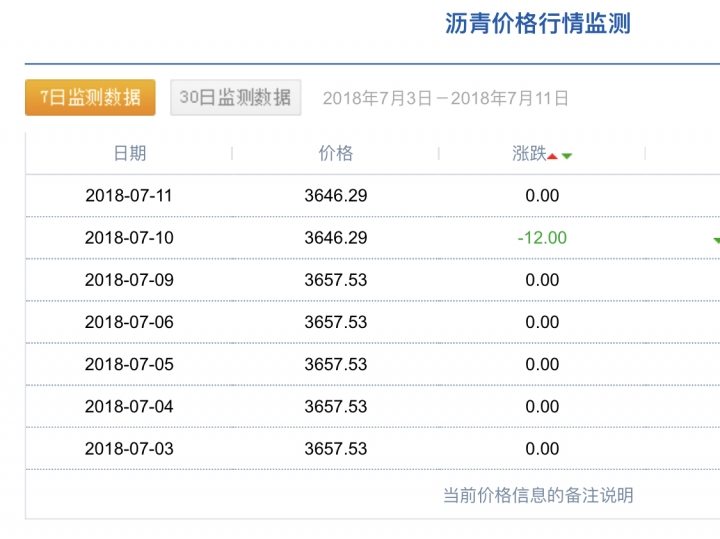
Task: Select the 2018-07-09 row date
Action: [129, 280]
